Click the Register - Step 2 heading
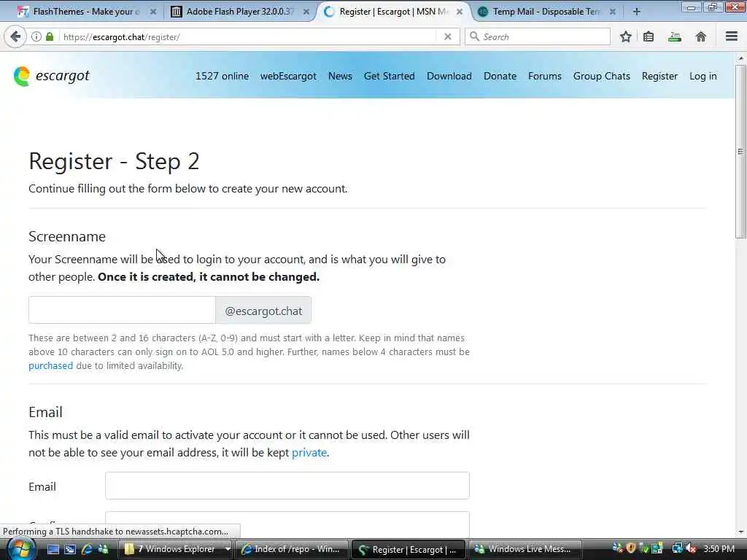The image size is (747, 560). [x=114, y=161]
